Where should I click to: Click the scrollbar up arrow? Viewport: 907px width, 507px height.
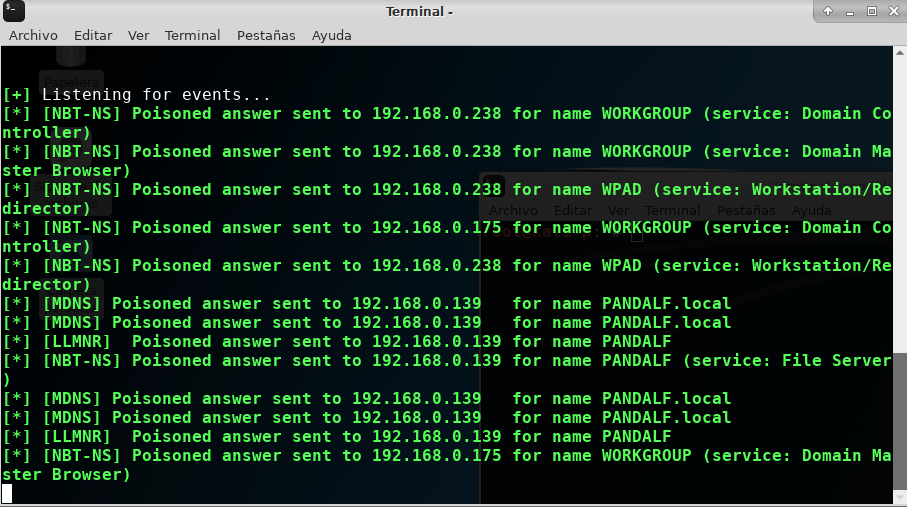pyautogui.click(x=899, y=53)
